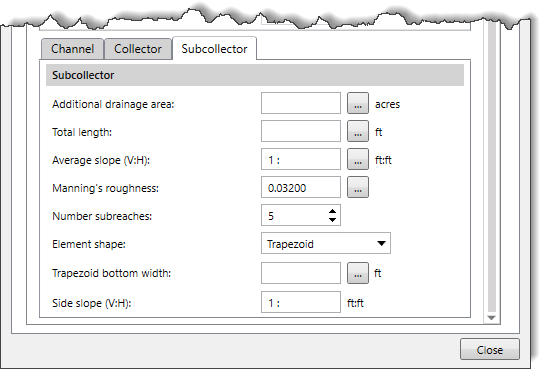Decrease Number subreaches with down arrow
546x369 pixels.
click(x=333, y=220)
